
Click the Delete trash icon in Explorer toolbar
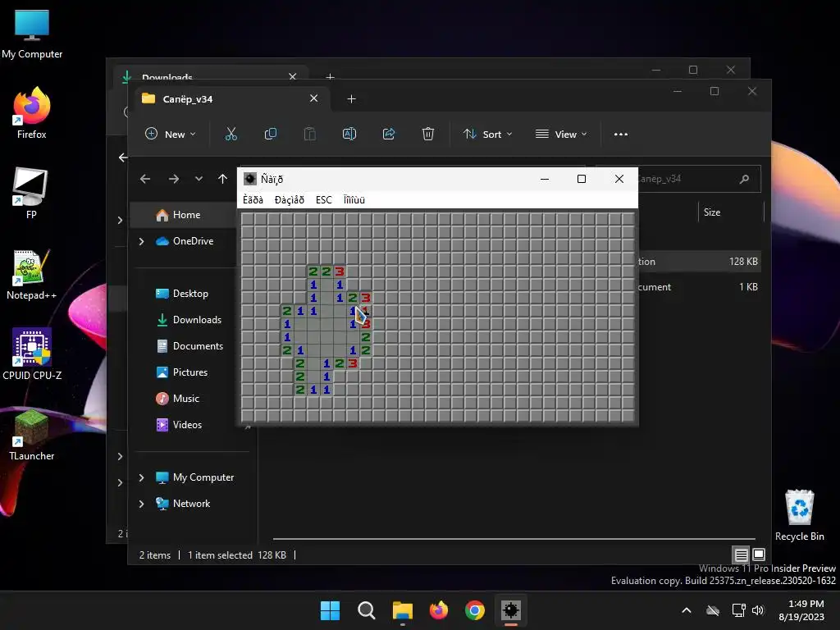coord(428,134)
